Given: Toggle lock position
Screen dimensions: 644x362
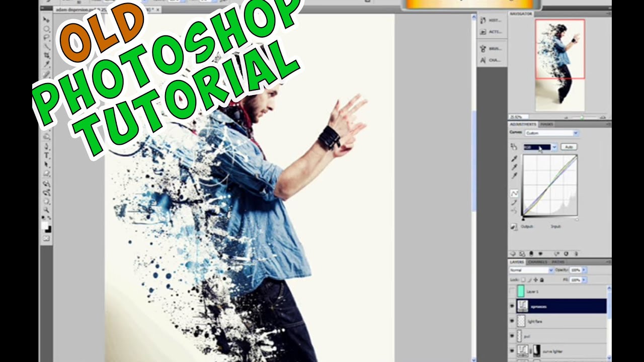Looking at the screenshot, I should coord(536,280).
